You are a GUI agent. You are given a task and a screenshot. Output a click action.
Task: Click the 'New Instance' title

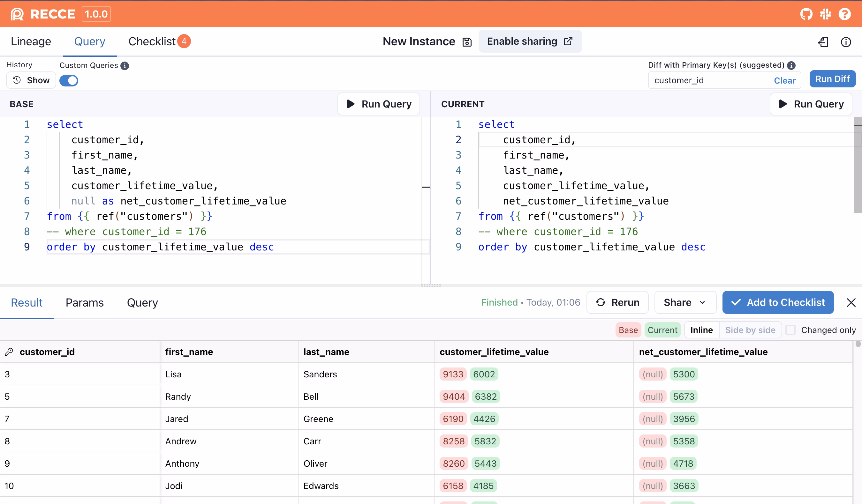pos(419,41)
